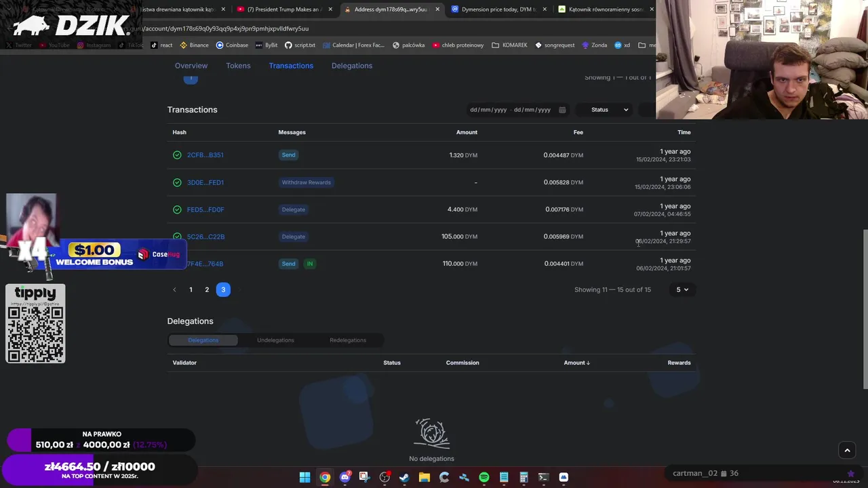Open File Explorer from the taskbar
This screenshot has height=488, width=868.
(x=424, y=477)
